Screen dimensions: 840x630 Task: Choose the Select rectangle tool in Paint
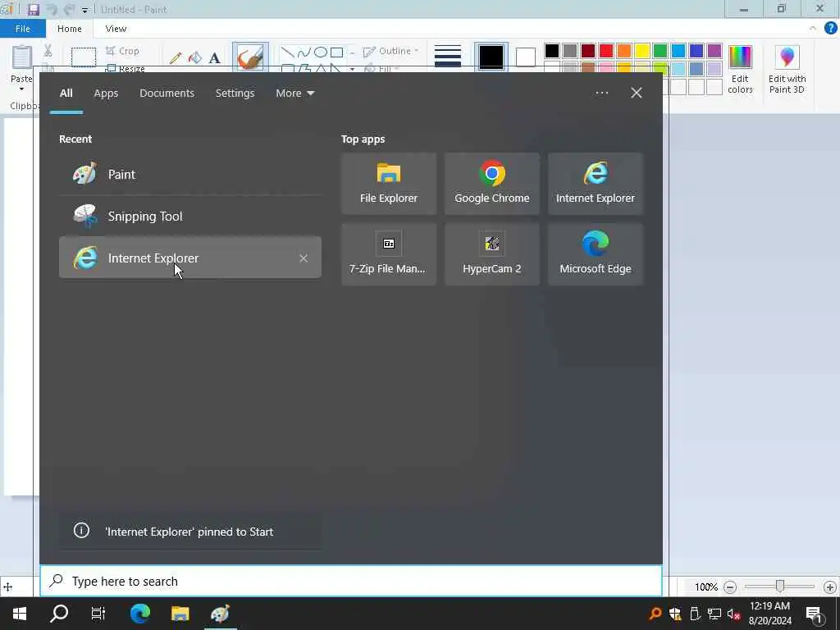click(x=84, y=57)
